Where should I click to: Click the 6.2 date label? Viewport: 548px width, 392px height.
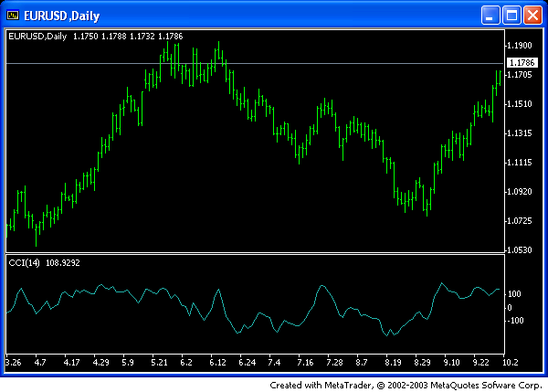click(x=186, y=362)
